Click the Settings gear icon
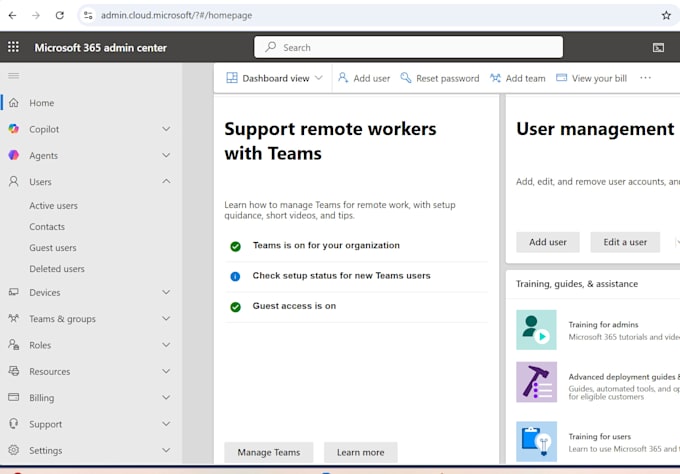The width and height of the screenshot is (680, 474). click(x=14, y=450)
